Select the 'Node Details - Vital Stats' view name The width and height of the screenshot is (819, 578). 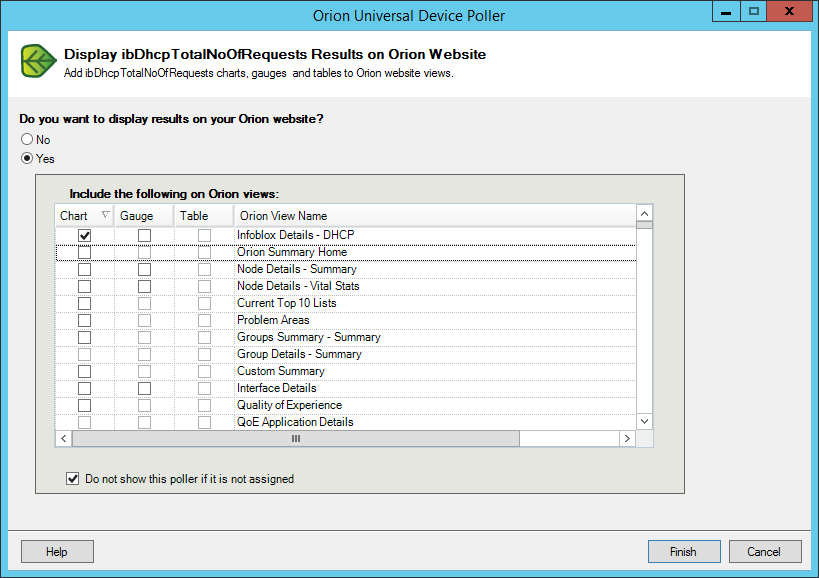pos(298,286)
